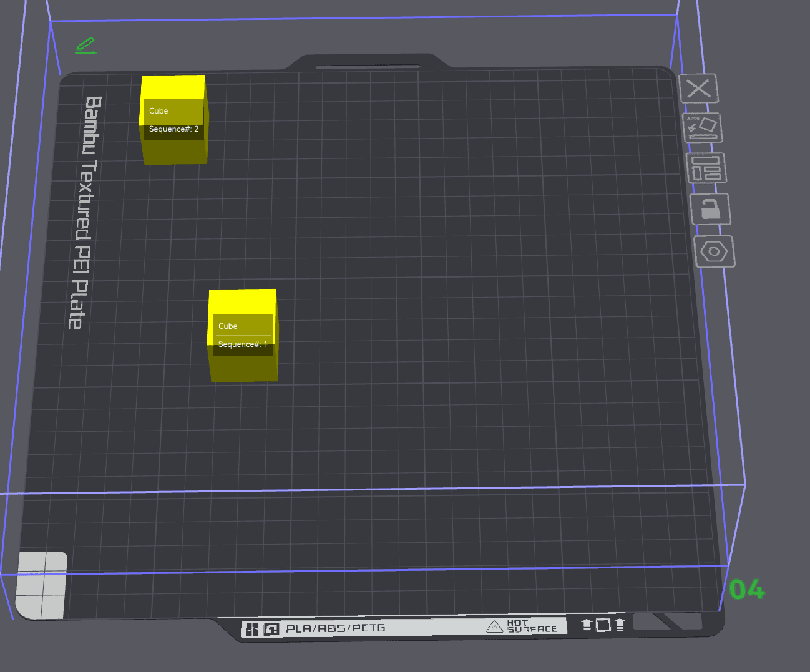Auto orient objects on this plate
This screenshot has height=672, width=810.
tap(703, 128)
